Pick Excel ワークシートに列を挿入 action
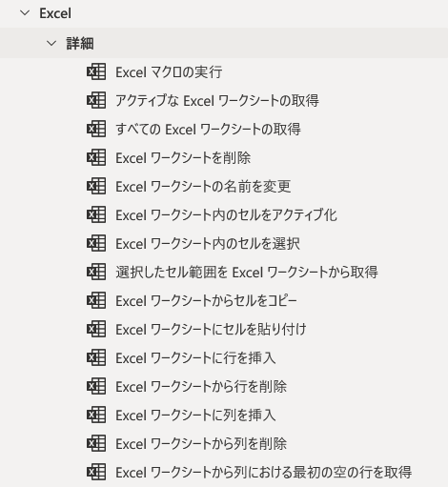This screenshot has width=448, height=487. point(195,415)
